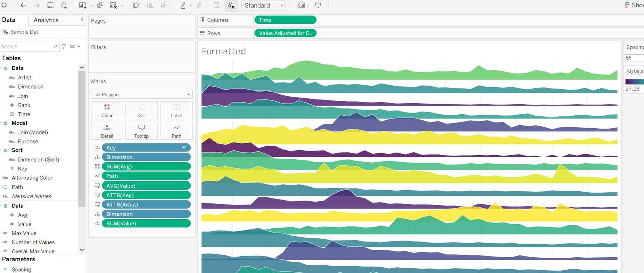Click the Formatted sheet title
The image size is (644, 273).
pyautogui.click(x=223, y=51)
